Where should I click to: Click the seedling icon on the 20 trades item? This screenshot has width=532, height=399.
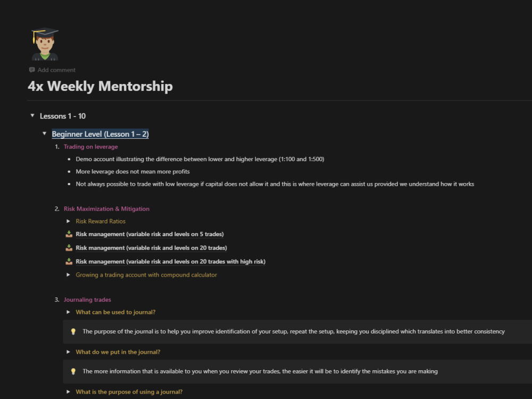coord(69,247)
